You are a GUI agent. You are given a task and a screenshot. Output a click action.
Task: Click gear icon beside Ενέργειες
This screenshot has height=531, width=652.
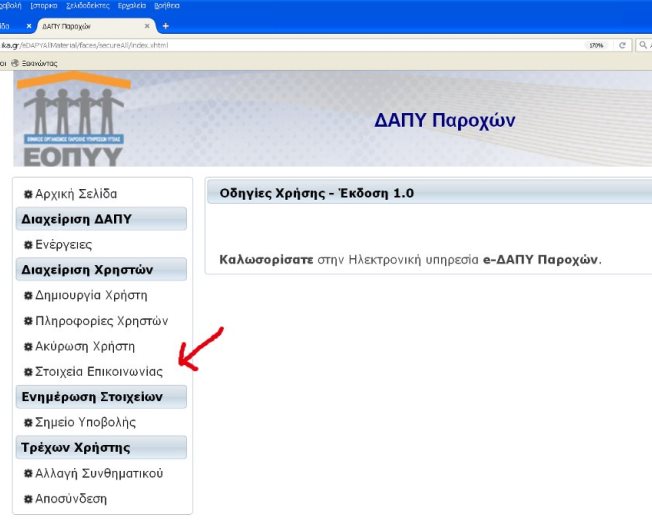click(28, 245)
